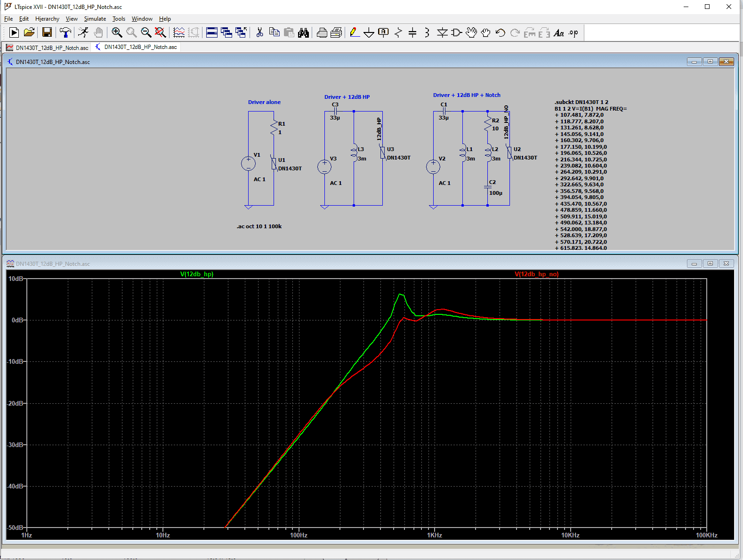Click the SPICE directive .op icon
The width and height of the screenshot is (743, 560).
pos(573,32)
